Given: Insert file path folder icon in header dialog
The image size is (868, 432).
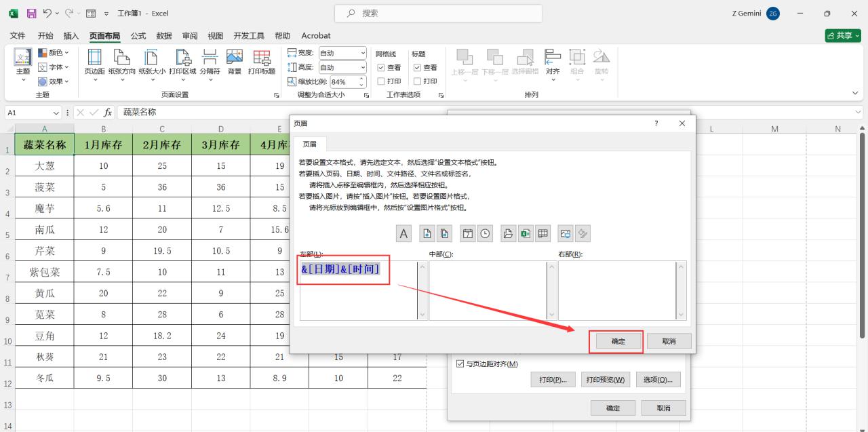Looking at the screenshot, I should tap(508, 234).
